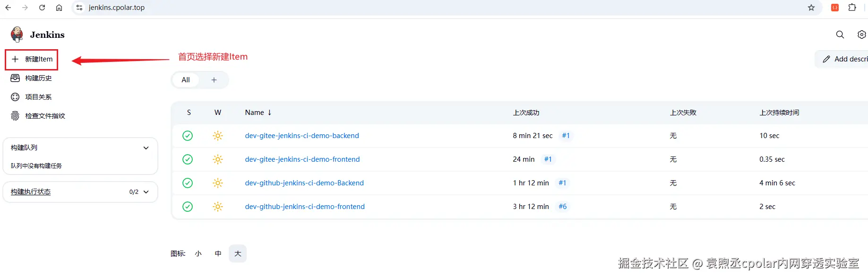Screen dimensions: 868x279
Task: Click the Jenkins title text in header
Action: coord(47,35)
